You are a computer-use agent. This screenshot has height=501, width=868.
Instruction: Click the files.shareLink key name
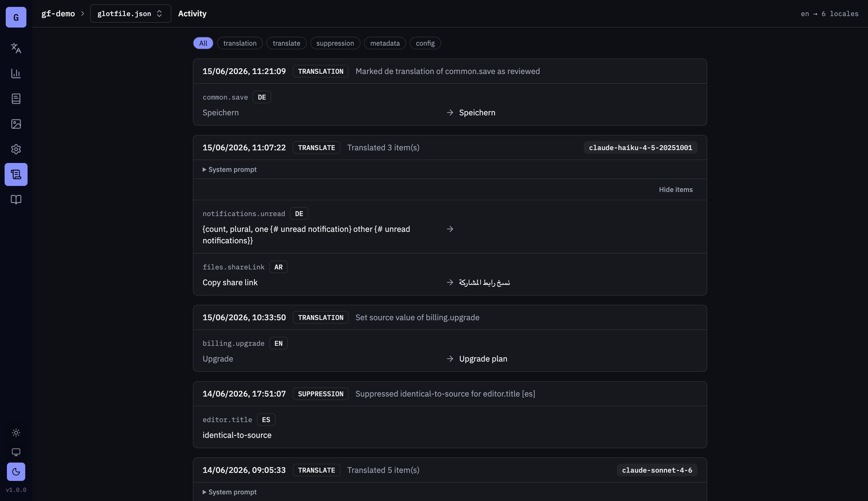(233, 267)
